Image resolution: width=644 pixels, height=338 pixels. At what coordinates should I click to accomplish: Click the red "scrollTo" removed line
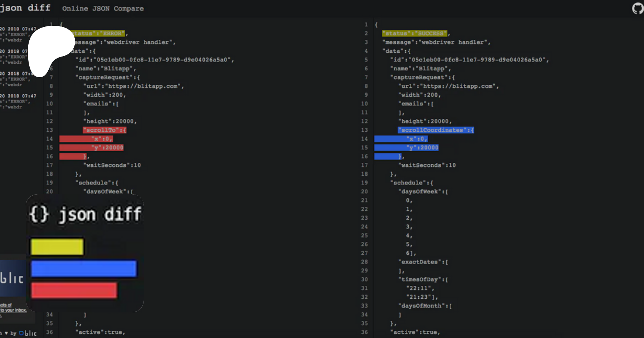click(104, 130)
